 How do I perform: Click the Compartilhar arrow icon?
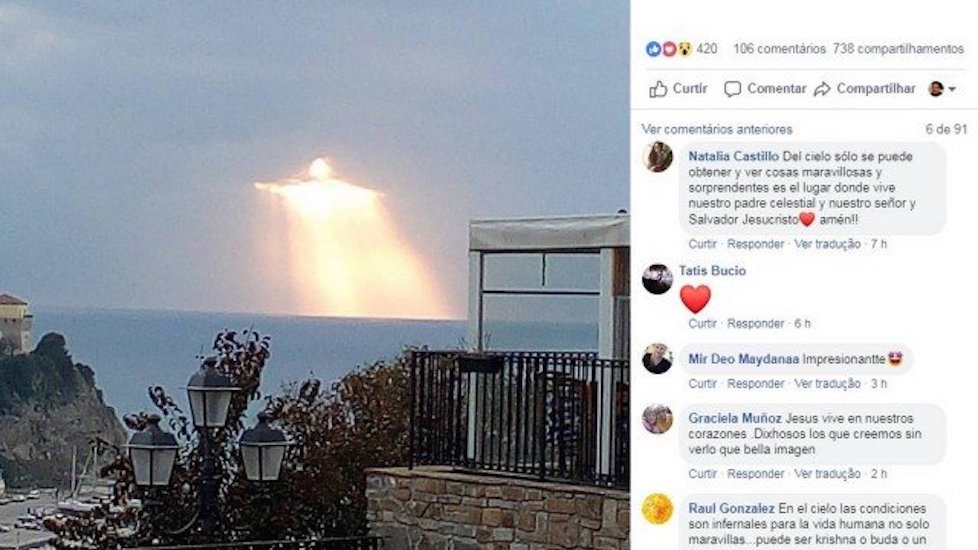pyautogui.click(x=822, y=89)
